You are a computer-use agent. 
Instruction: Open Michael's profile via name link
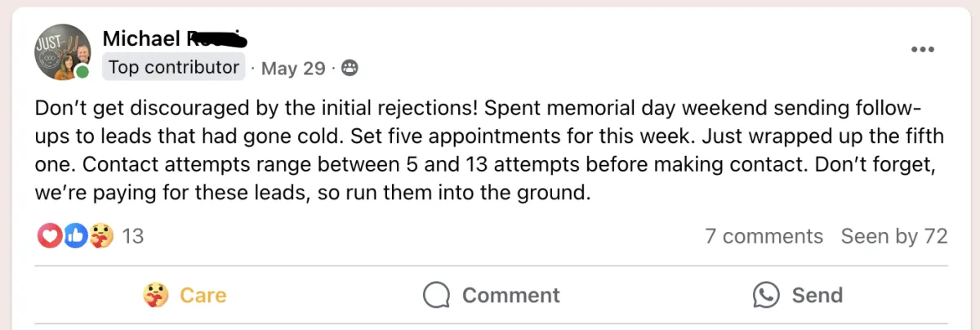click(x=175, y=38)
